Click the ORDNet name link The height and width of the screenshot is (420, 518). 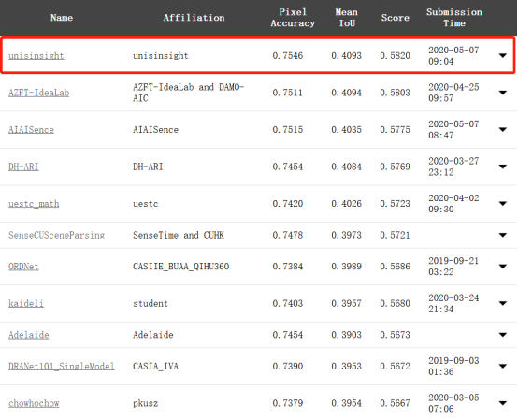coord(23,267)
